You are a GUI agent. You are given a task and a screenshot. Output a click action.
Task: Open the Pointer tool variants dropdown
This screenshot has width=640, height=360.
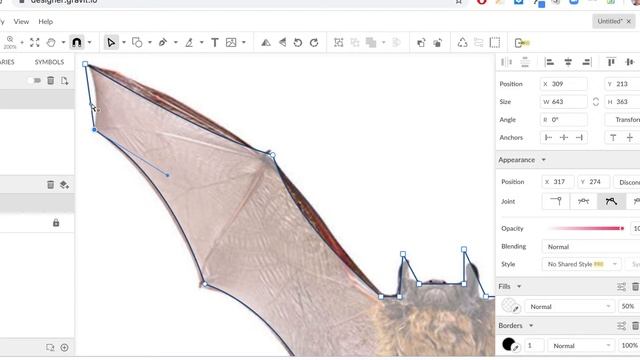(124, 42)
